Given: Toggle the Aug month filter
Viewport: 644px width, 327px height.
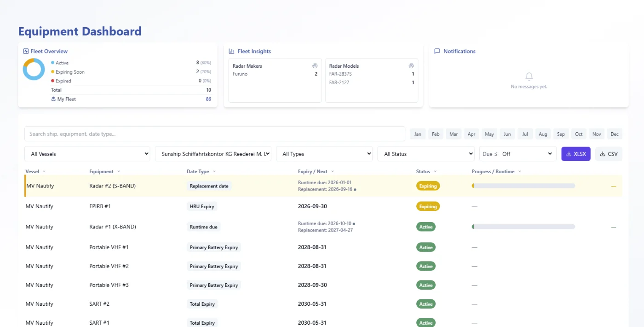Looking at the screenshot, I should 543,134.
